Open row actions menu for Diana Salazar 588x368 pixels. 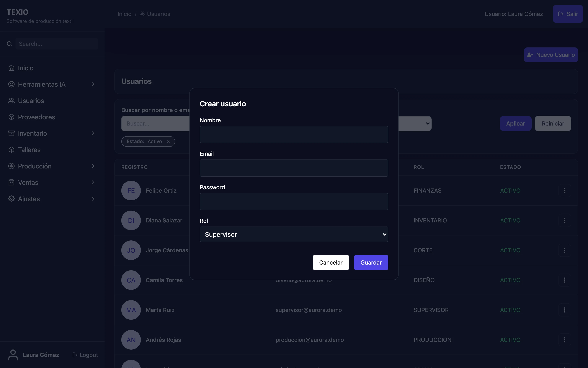pos(565,220)
